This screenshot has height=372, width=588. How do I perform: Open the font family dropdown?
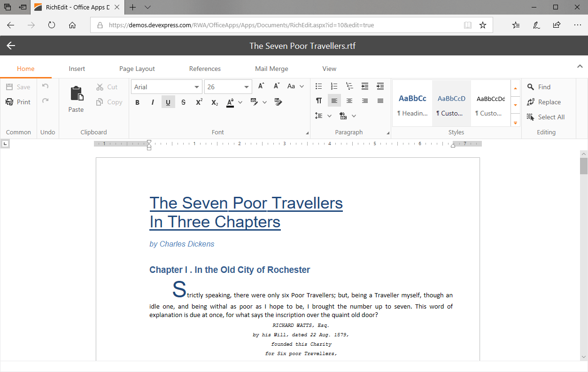(197, 86)
